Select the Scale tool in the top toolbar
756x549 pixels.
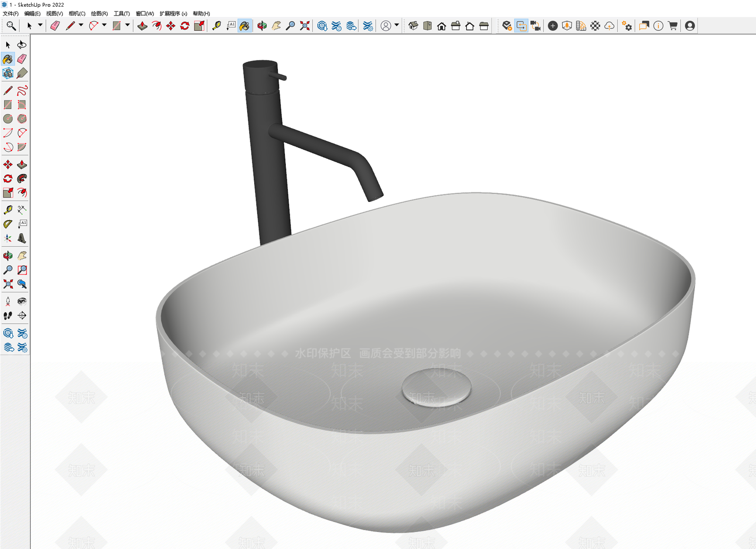tap(199, 26)
